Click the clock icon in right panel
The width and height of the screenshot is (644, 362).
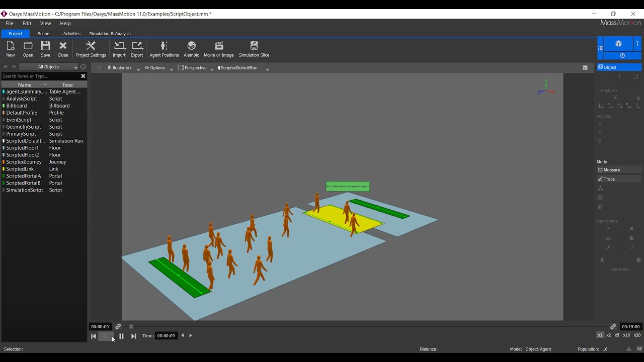(622, 56)
